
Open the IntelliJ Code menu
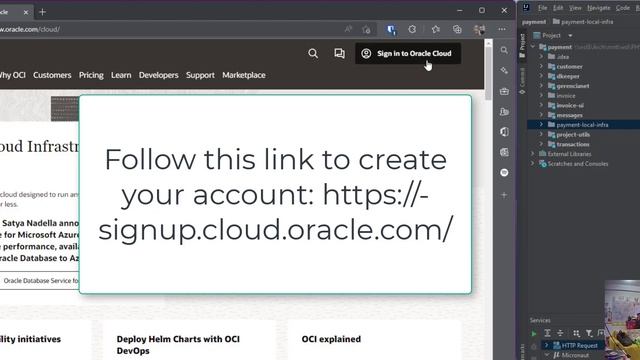coord(622,8)
